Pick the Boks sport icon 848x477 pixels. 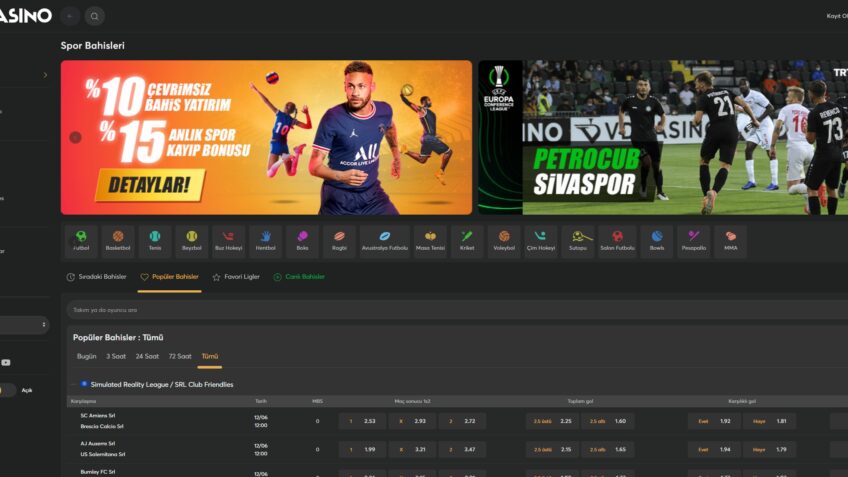pyautogui.click(x=302, y=240)
